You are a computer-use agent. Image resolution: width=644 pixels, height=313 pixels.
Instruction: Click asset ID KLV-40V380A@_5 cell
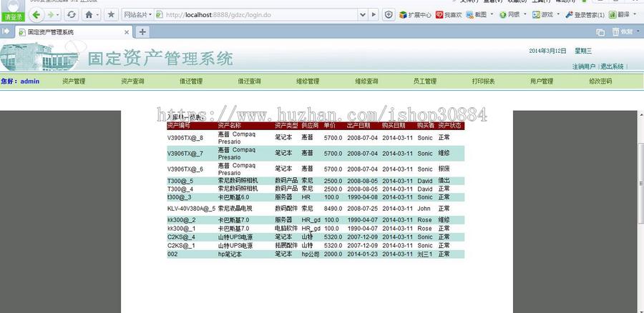[191, 209]
